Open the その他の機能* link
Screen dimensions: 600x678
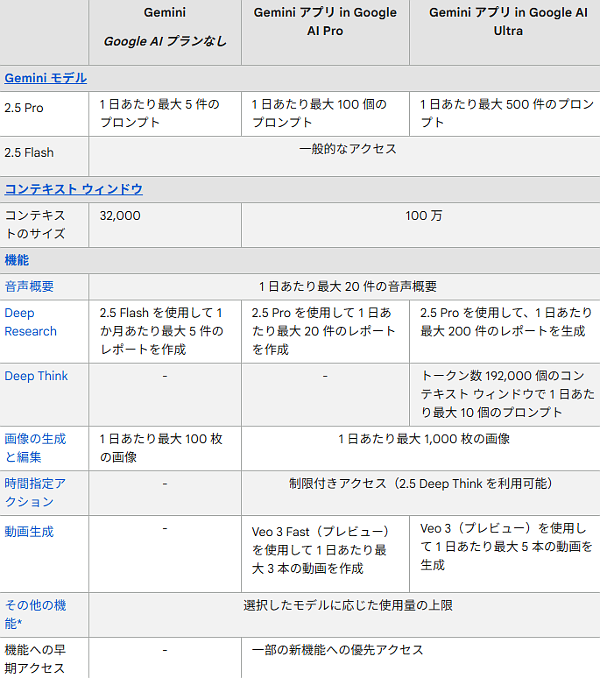tap(36, 614)
